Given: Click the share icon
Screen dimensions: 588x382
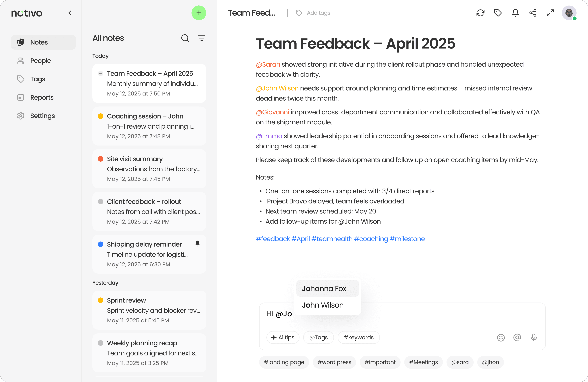Looking at the screenshot, I should (533, 13).
